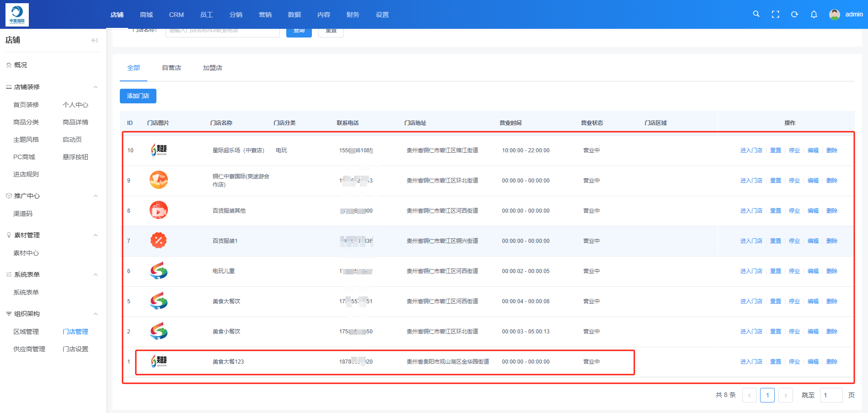Viewport: 868px width, 413px height.
Task: Open 首页装修 in the sidebar
Action: (x=26, y=105)
